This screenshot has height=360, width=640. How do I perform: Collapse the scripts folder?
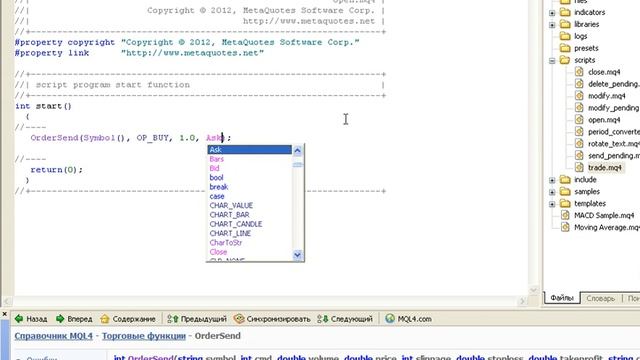[x=552, y=61]
